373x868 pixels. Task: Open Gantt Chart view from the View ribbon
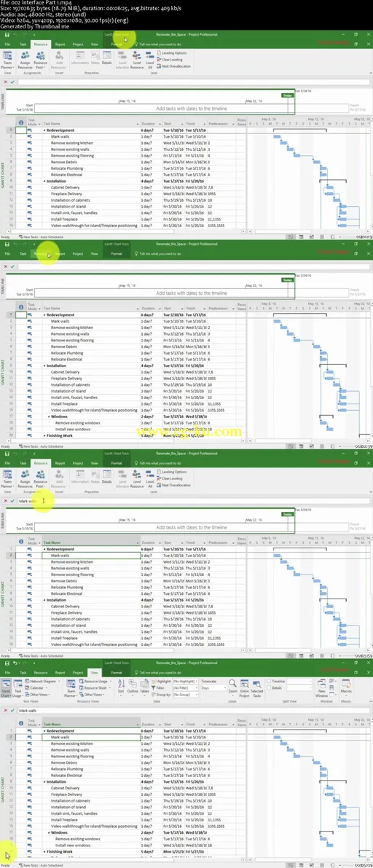pos(6,687)
